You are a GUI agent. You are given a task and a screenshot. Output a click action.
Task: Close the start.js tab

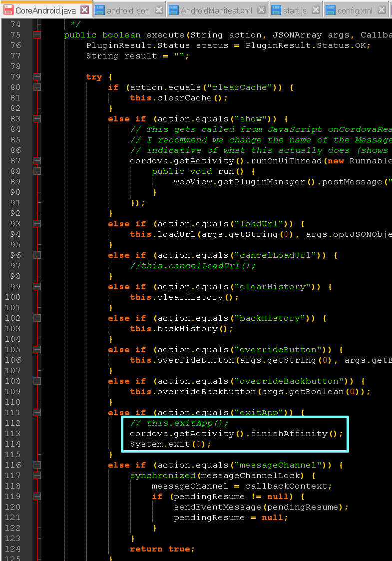click(x=316, y=10)
